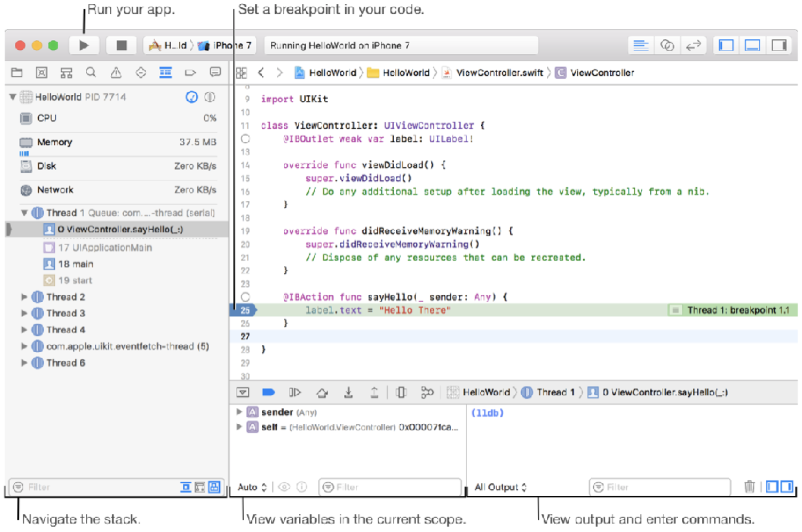
Task: Open Debug View Hierarchy
Action: [x=401, y=393]
